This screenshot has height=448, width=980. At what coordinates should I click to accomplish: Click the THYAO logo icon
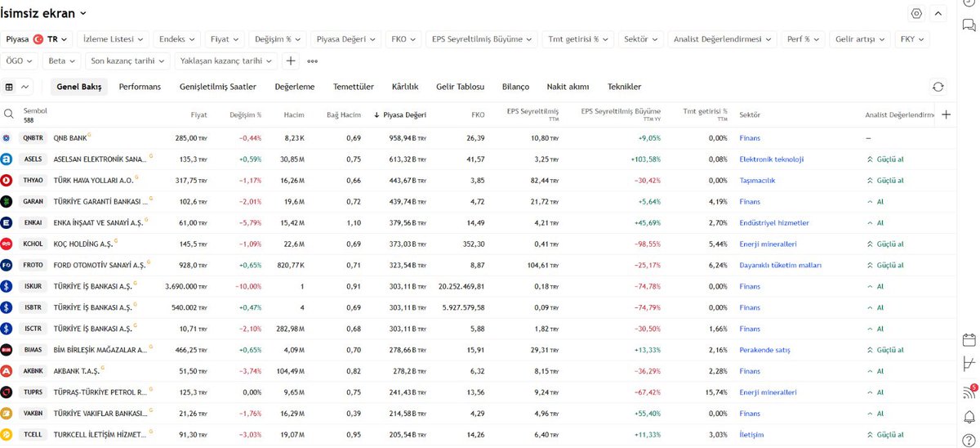tap(7, 181)
